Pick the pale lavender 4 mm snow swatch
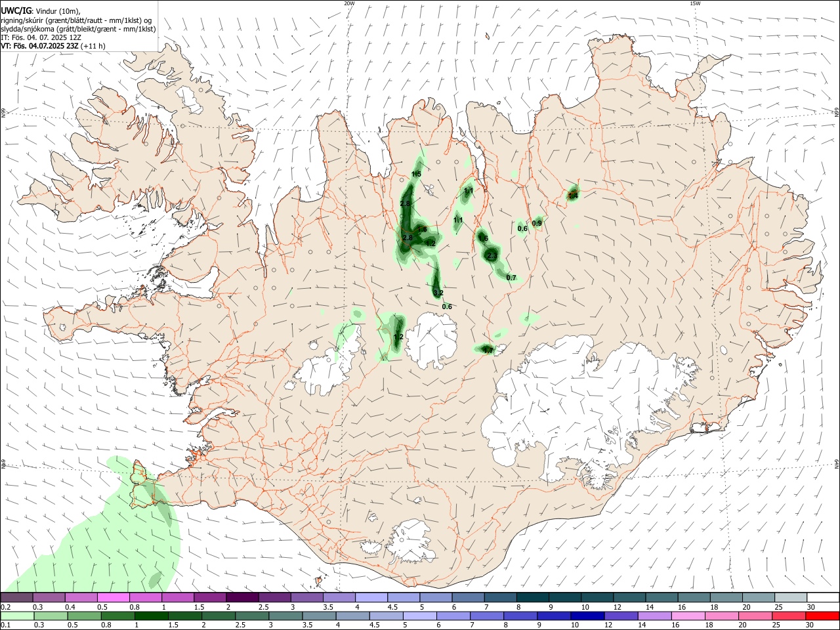Screen dimensions: 840x630 click(x=371, y=598)
